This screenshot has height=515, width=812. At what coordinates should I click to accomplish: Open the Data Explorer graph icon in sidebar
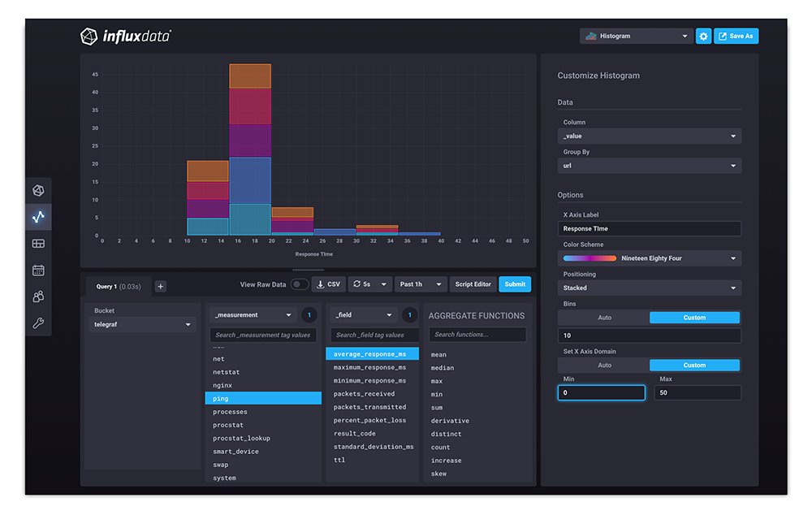pos(38,217)
